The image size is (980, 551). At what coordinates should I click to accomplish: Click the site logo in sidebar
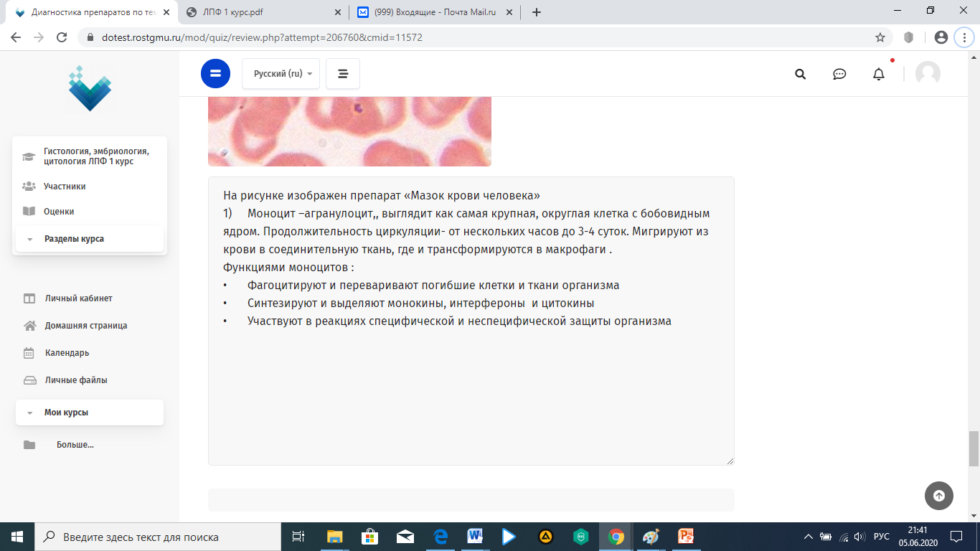pyautogui.click(x=90, y=88)
